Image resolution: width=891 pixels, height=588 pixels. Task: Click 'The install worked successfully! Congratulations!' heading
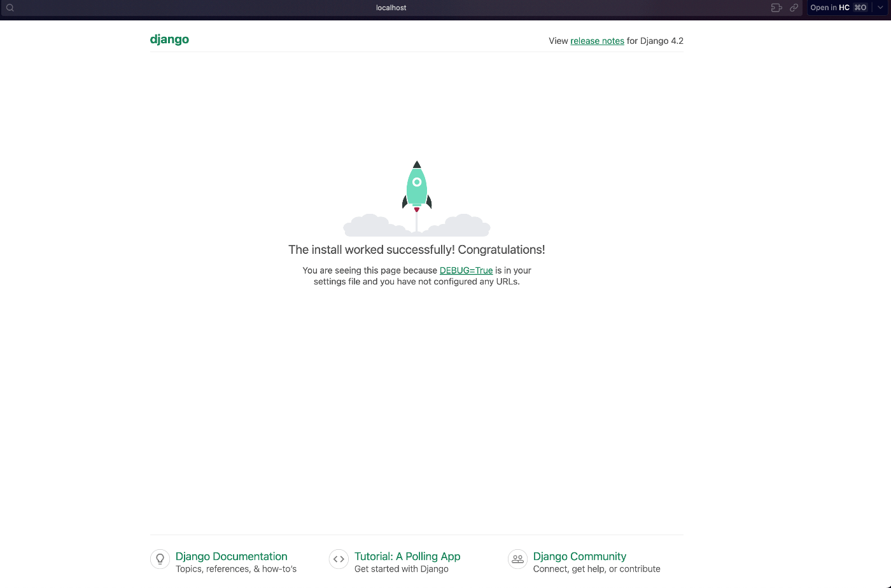pos(417,249)
